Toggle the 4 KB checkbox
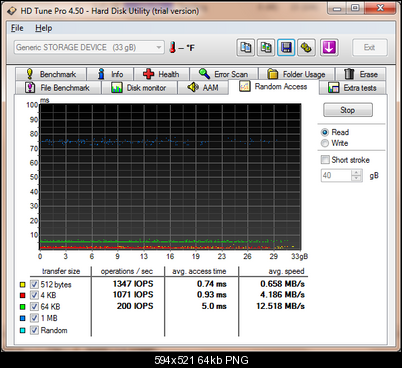This screenshot has height=368, width=402. (x=34, y=295)
